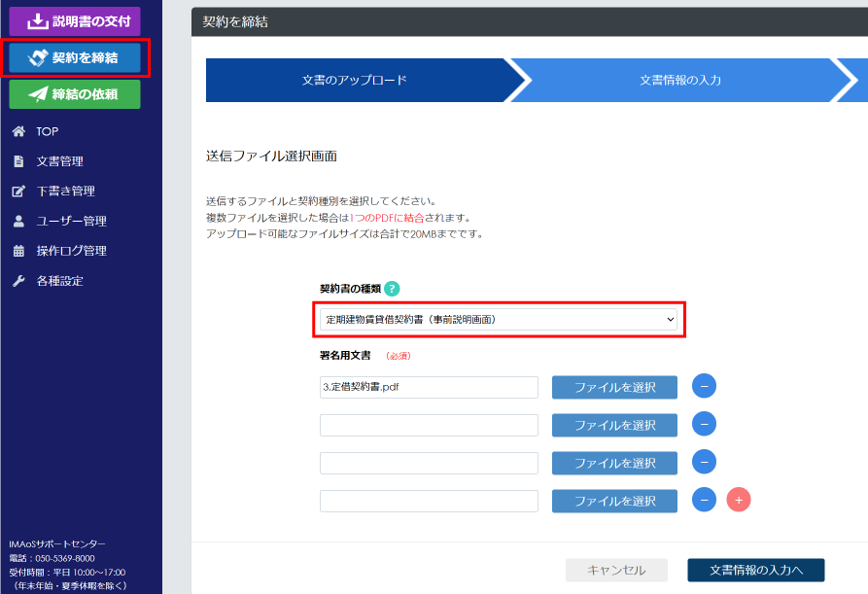Click the green help question mark icon
Image resolution: width=868 pixels, height=594 pixels.
pos(392,289)
